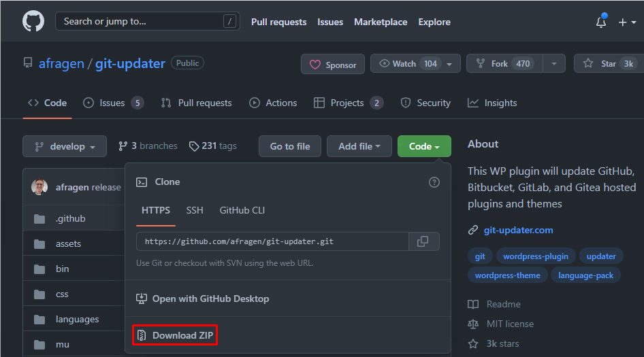The width and height of the screenshot is (644, 357).
Task: Open the Watch notifications dropdown
Action: (415, 64)
